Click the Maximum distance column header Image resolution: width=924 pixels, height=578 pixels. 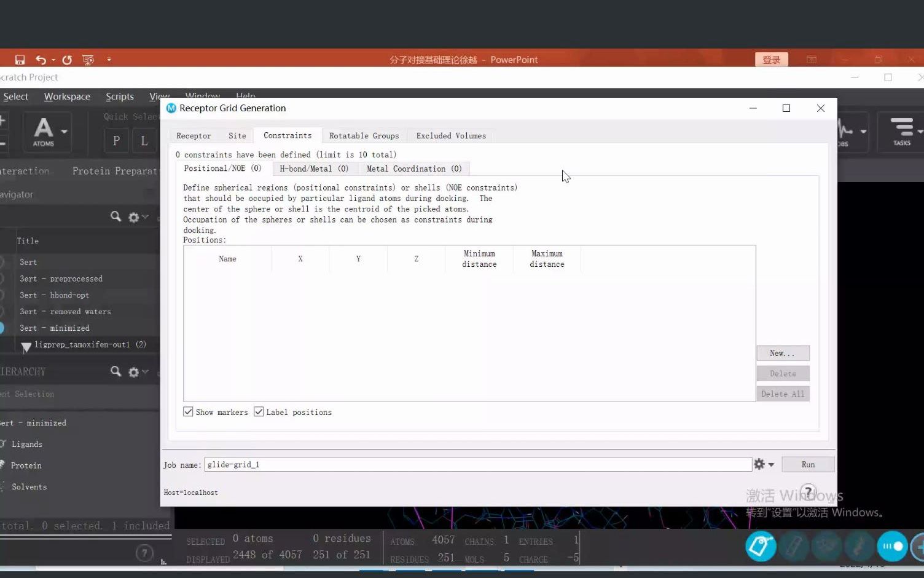pos(547,259)
